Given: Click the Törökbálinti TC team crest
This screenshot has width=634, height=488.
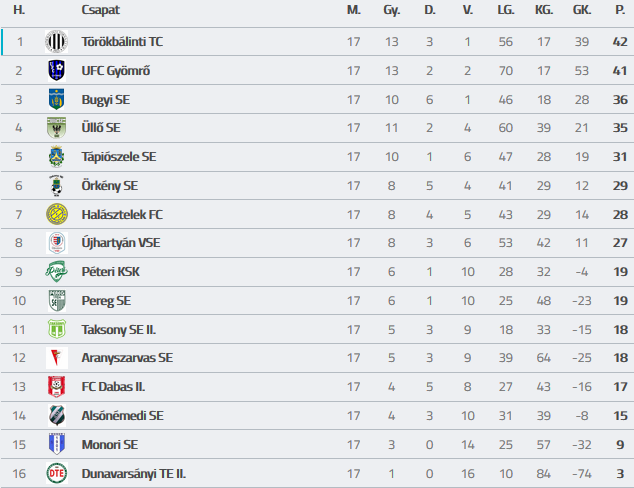Looking at the screenshot, I should coord(57,41).
